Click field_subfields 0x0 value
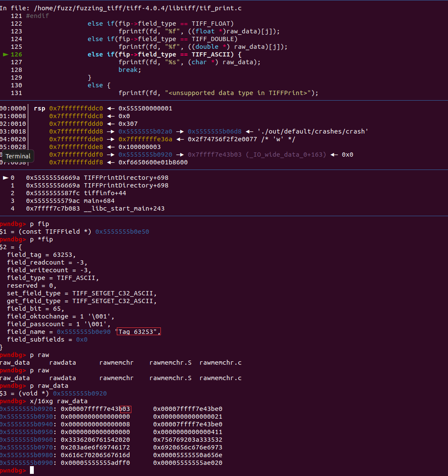The width and height of the screenshot is (448, 476). pyautogui.click(x=82, y=340)
